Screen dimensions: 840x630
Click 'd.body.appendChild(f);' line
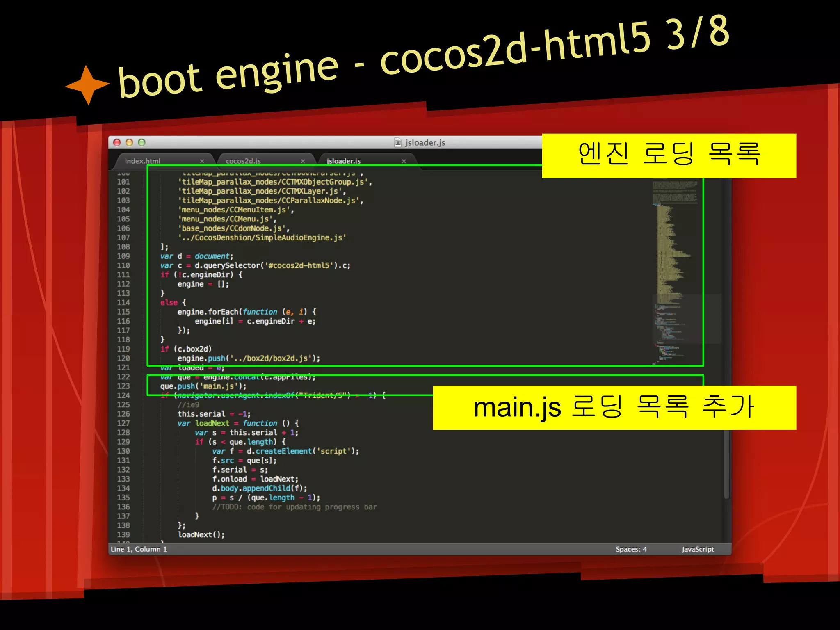point(259,488)
